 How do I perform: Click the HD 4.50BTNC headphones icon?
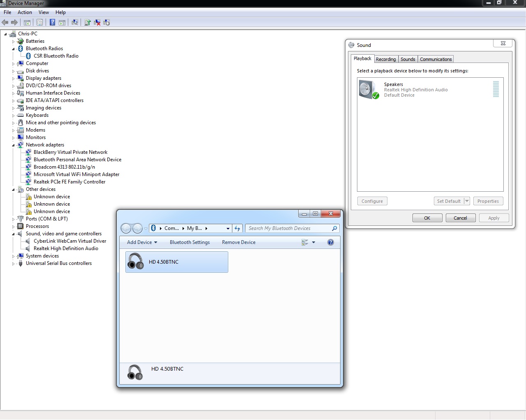click(136, 262)
